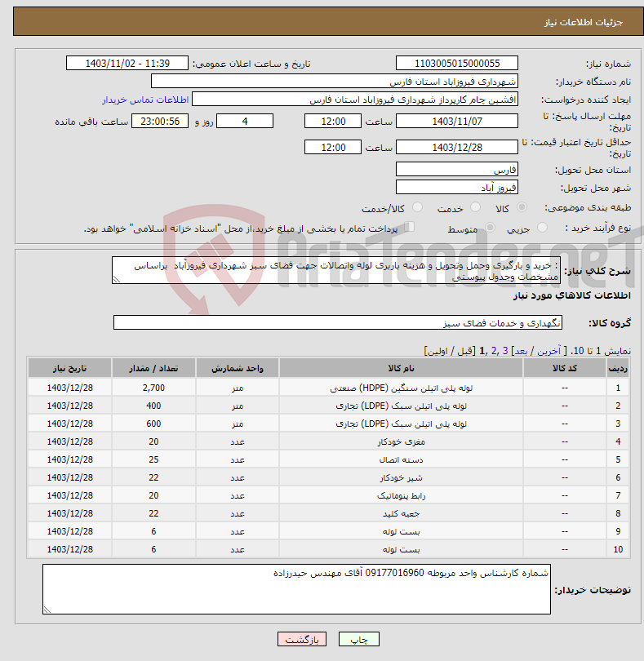Click the کد کالا column header
Screen dimensions: 644x661
[564, 368]
